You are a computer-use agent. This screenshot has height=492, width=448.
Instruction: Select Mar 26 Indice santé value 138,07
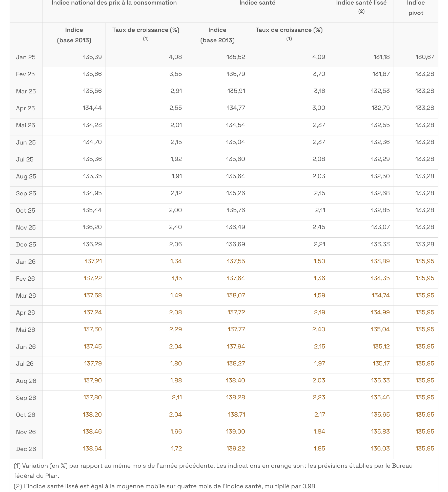236,295
